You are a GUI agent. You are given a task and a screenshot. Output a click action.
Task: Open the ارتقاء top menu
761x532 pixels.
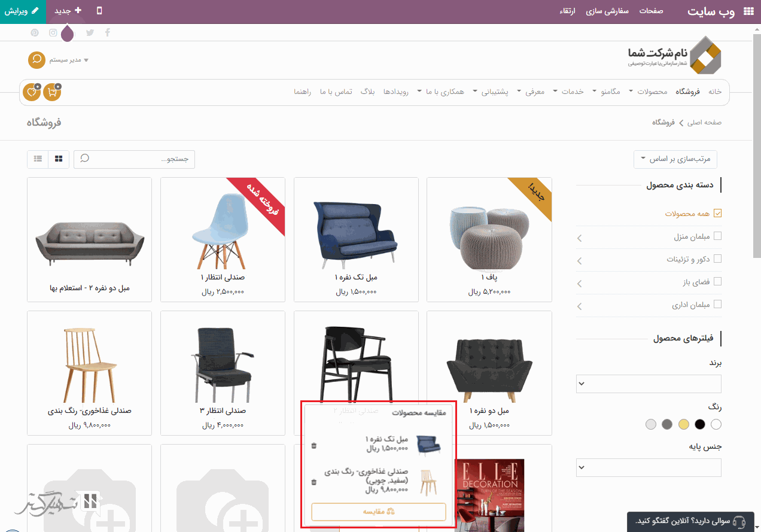568,11
